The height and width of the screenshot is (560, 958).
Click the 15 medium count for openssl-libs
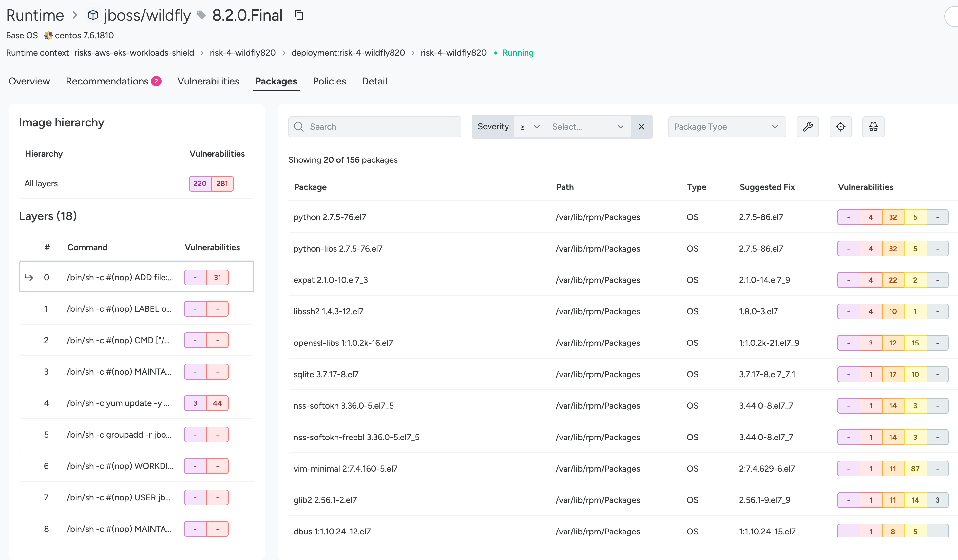click(x=915, y=343)
